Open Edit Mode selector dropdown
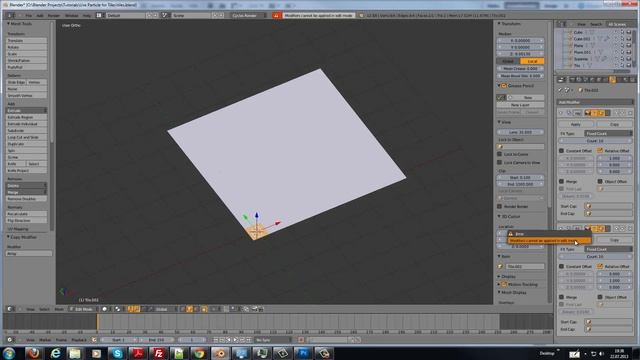This screenshot has height=360, width=640. (83, 309)
